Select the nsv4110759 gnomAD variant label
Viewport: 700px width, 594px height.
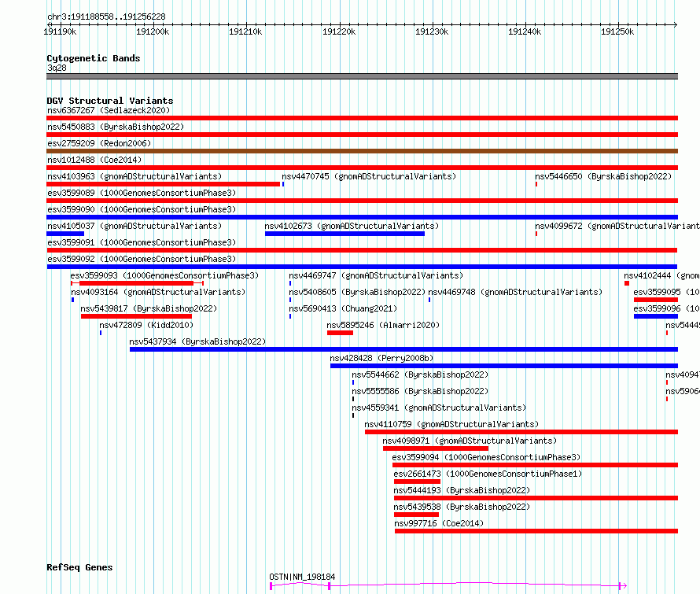(x=451, y=424)
